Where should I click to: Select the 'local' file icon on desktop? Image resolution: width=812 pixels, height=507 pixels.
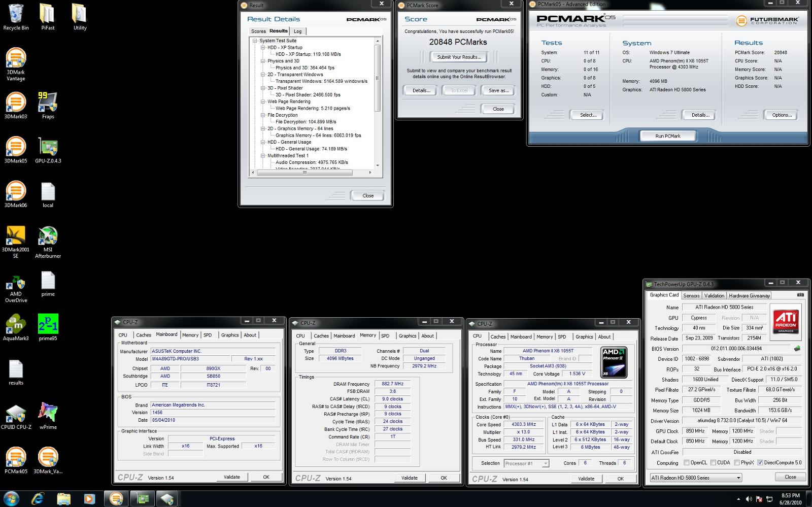pyautogui.click(x=48, y=194)
